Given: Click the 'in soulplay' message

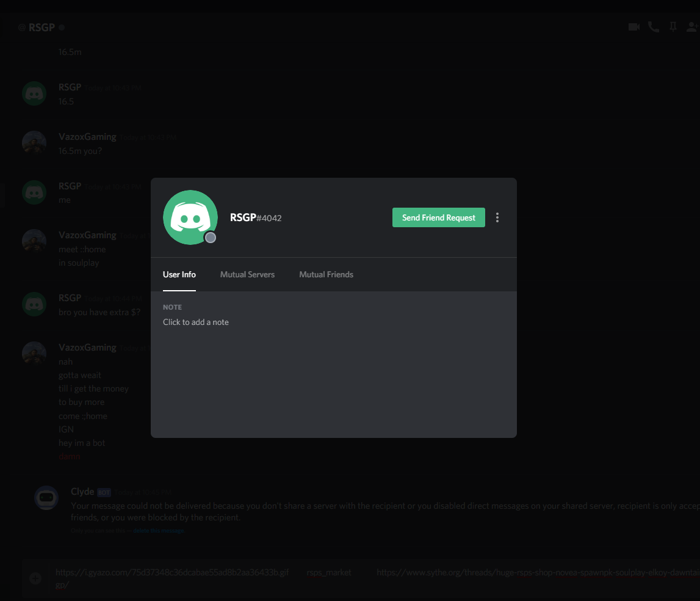Looking at the screenshot, I should click(x=79, y=263).
